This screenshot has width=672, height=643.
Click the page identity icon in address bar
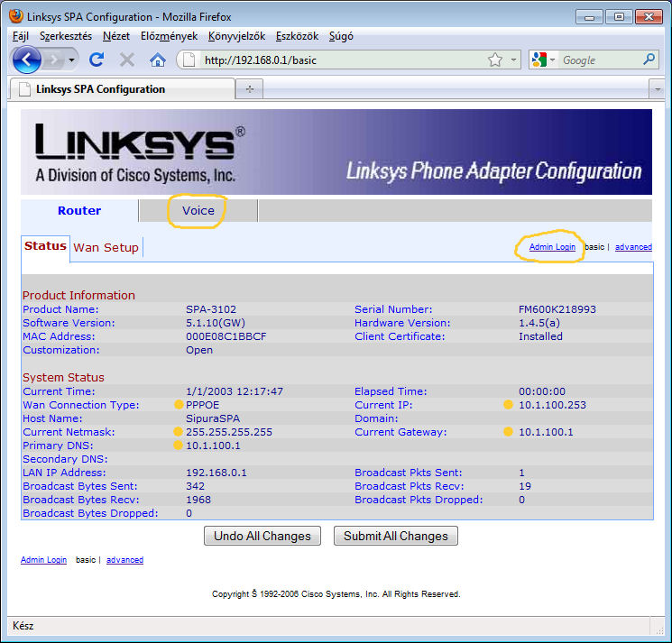tap(189, 60)
